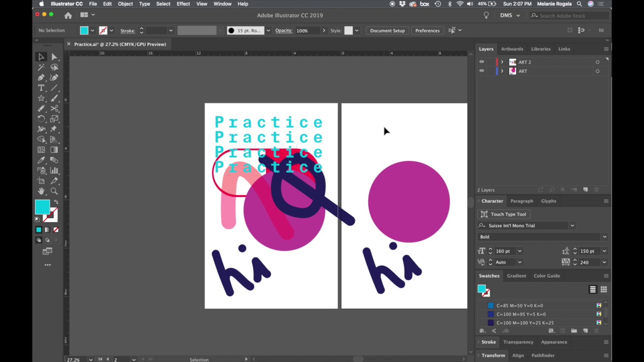Select the Column Graph tool
The image size is (644, 362).
click(54, 170)
